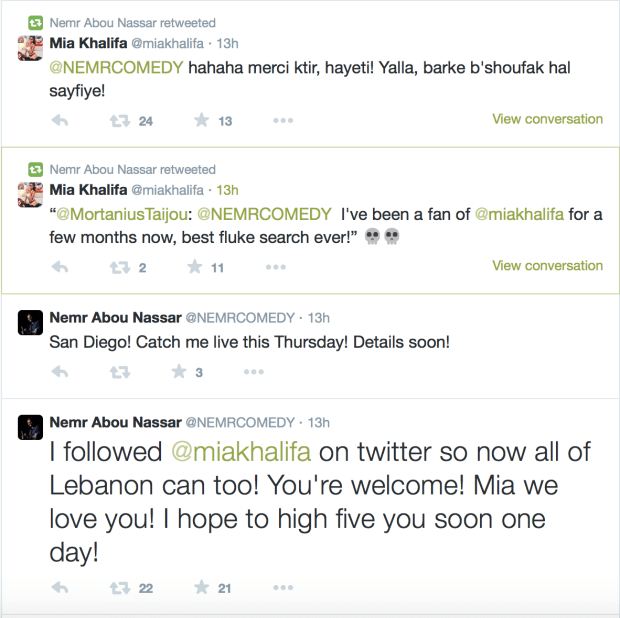View conversation for 'best fluke search' tweet

point(547,266)
